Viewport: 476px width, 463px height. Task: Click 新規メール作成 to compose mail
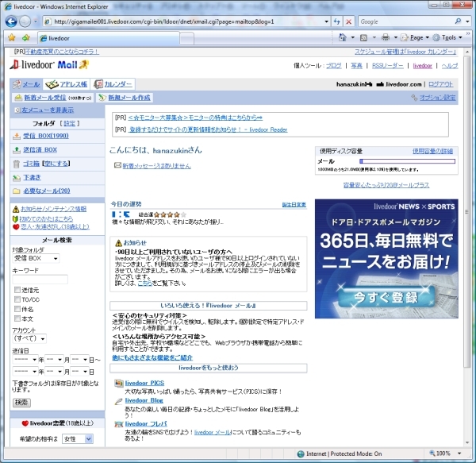(x=125, y=98)
